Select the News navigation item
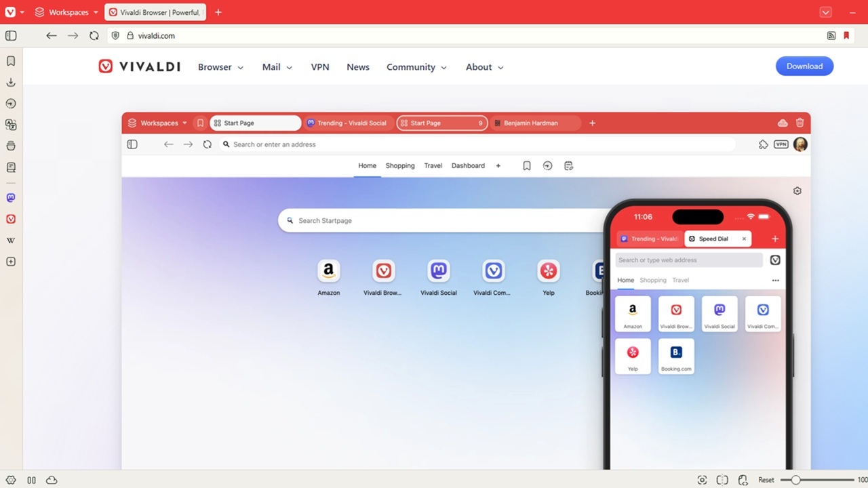The height and width of the screenshot is (488, 868). pos(358,67)
